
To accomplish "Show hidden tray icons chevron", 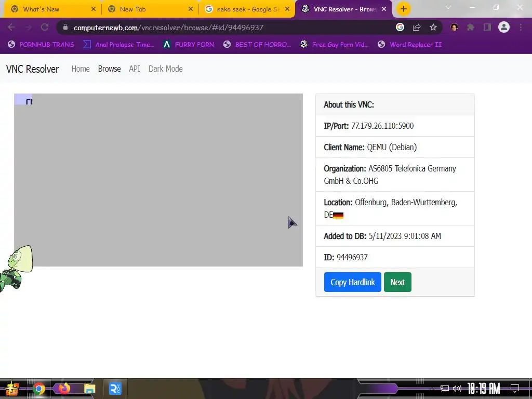I will [x=432, y=389].
